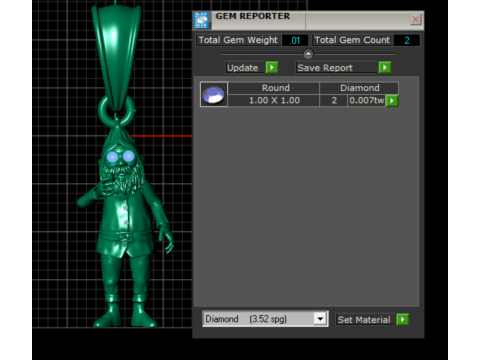Select the pendant bail on the model
The width and height of the screenshot is (480, 360).
[117, 57]
